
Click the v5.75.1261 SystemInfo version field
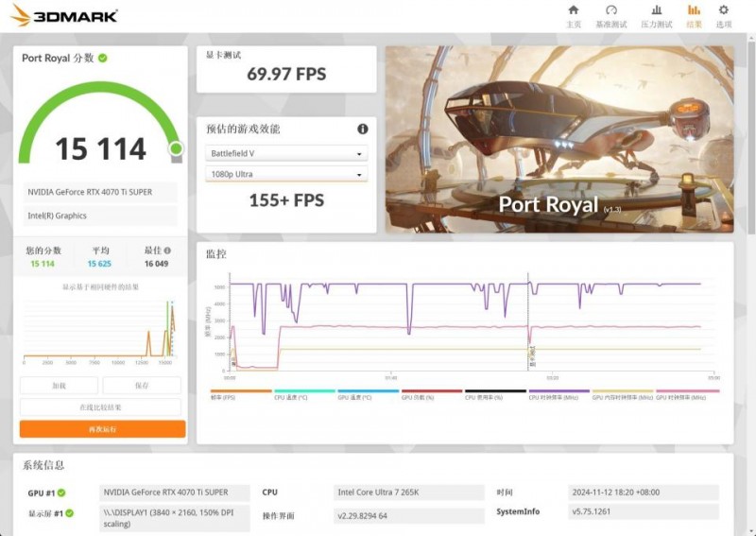tap(644, 511)
